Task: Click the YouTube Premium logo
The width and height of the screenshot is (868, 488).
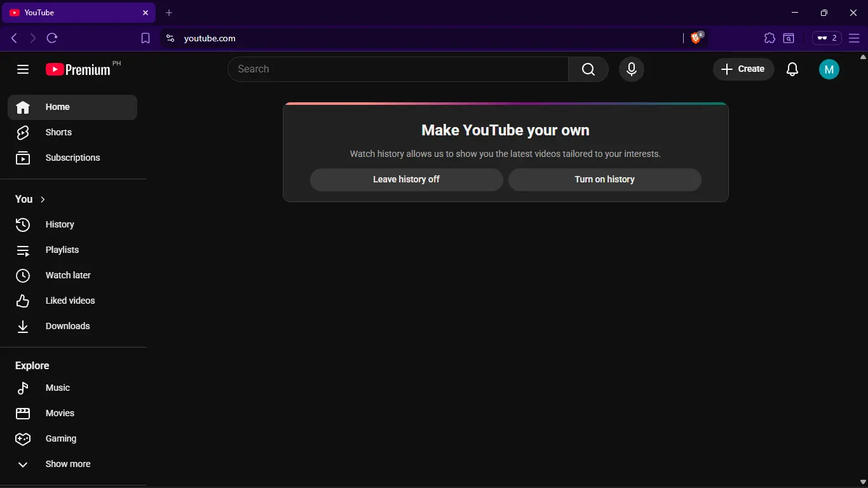Action: [x=78, y=69]
